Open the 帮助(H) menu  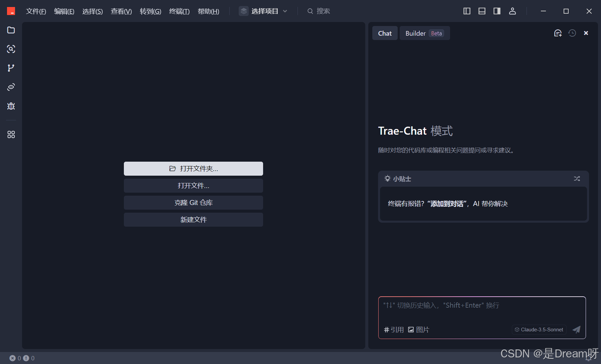[208, 11]
